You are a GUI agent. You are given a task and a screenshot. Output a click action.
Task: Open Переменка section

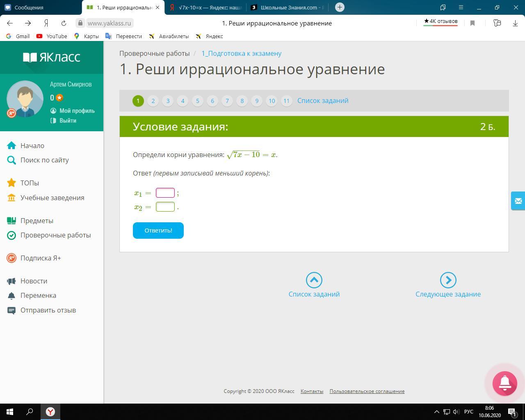tap(39, 295)
